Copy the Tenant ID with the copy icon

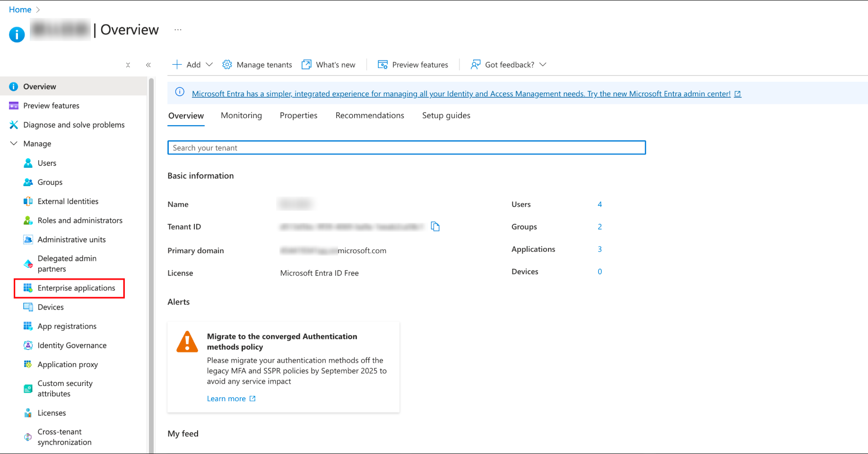435,227
